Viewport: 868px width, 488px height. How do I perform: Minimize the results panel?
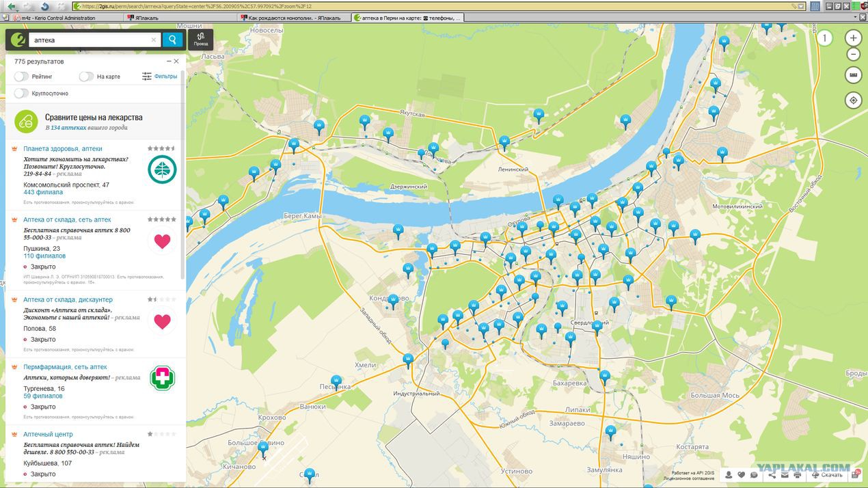click(169, 62)
